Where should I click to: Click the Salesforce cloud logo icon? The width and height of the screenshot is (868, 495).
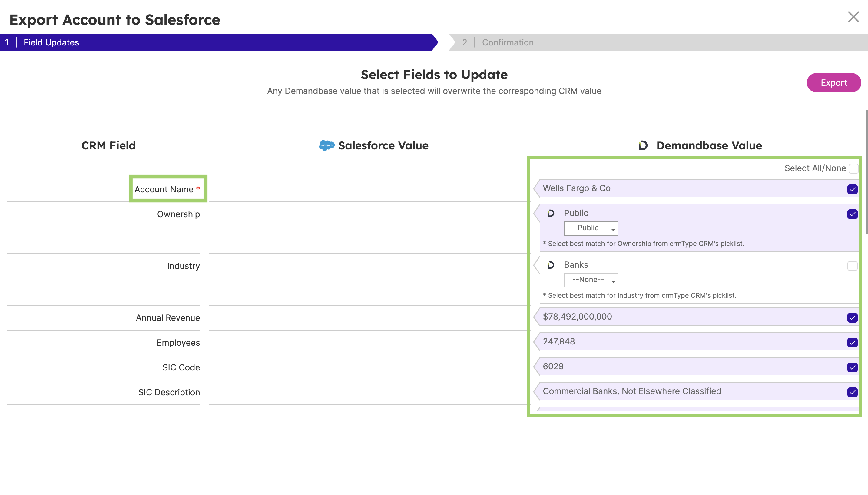coord(326,145)
